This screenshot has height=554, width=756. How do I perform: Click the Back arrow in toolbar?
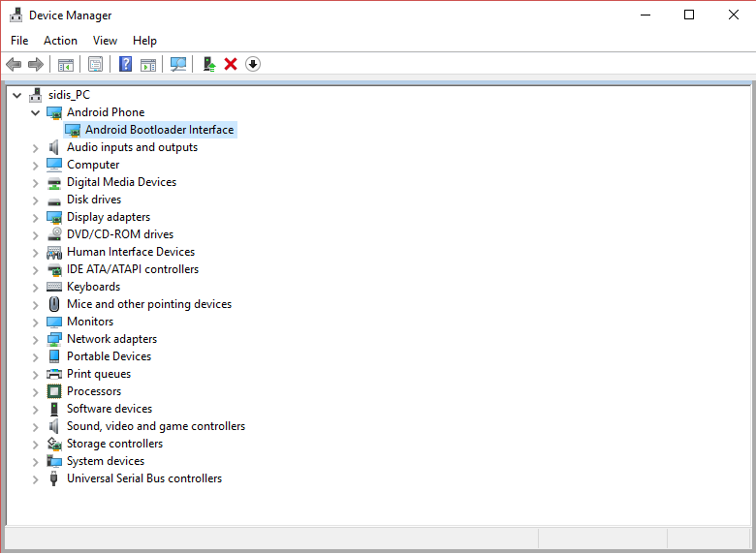click(14, 64)
